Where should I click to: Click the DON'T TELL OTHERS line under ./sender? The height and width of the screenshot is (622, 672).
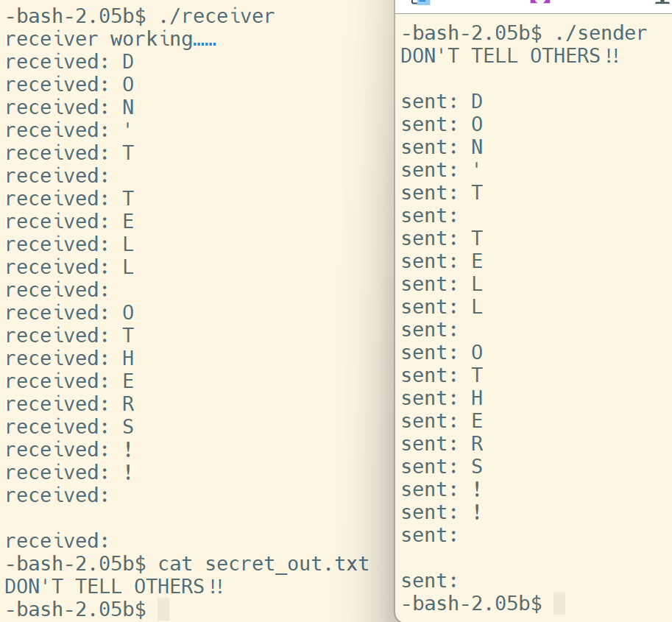coord(510,56)
